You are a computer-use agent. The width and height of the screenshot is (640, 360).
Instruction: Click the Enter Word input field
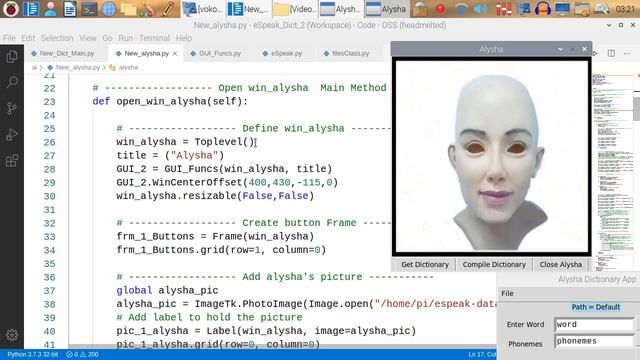point(594,324)
